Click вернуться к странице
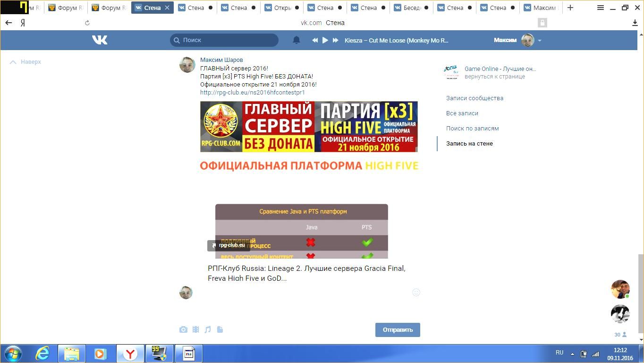The width and height of the screenshot is (644, 363). pyautogui.click(x=495, y=77)
